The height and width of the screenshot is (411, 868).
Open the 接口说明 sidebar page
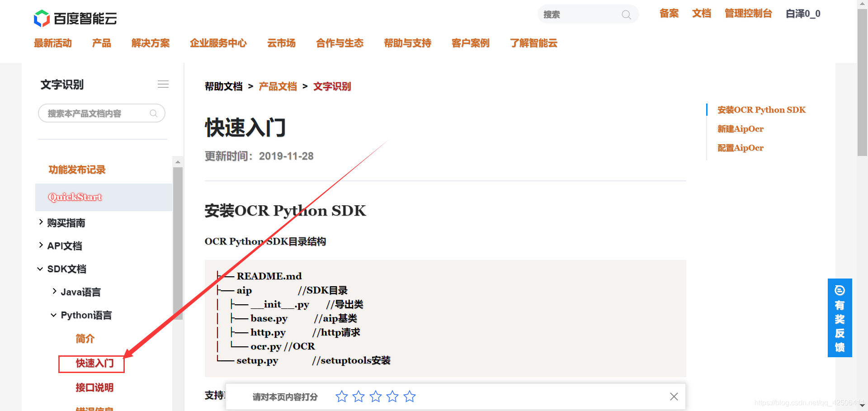94,387
